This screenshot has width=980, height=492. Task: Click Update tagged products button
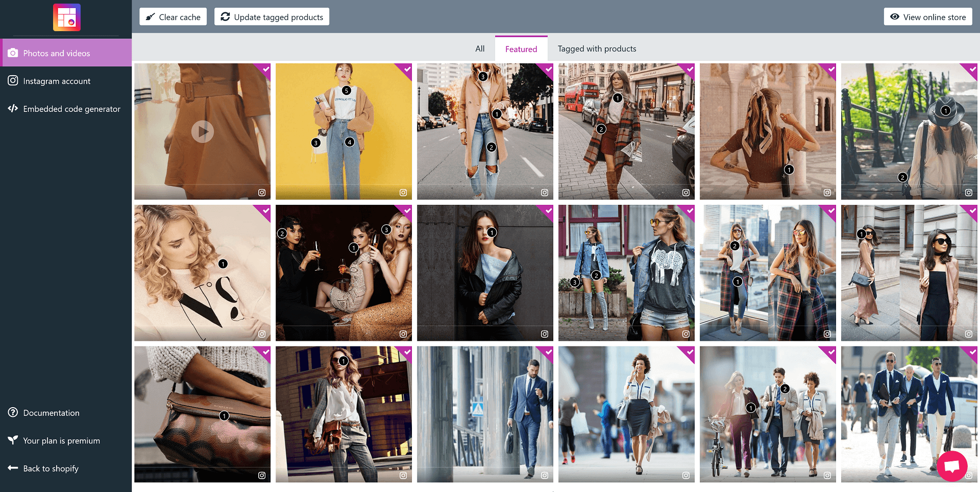272,17
